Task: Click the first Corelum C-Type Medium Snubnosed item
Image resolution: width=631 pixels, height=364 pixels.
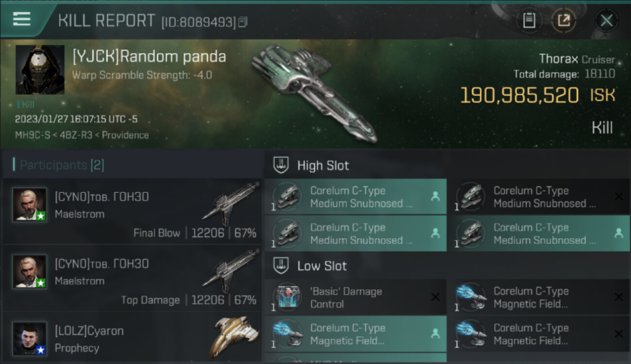Action: point(355,197)
